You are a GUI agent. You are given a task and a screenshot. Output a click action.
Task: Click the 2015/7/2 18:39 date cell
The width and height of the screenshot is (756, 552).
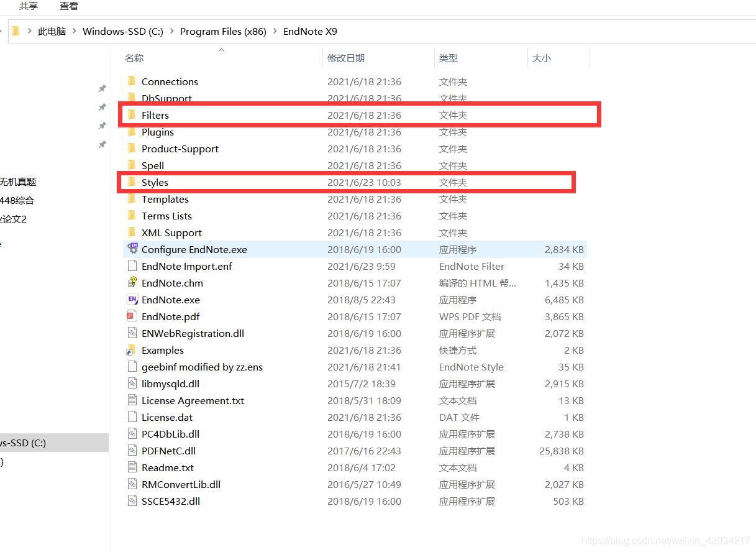click(362, 384)
